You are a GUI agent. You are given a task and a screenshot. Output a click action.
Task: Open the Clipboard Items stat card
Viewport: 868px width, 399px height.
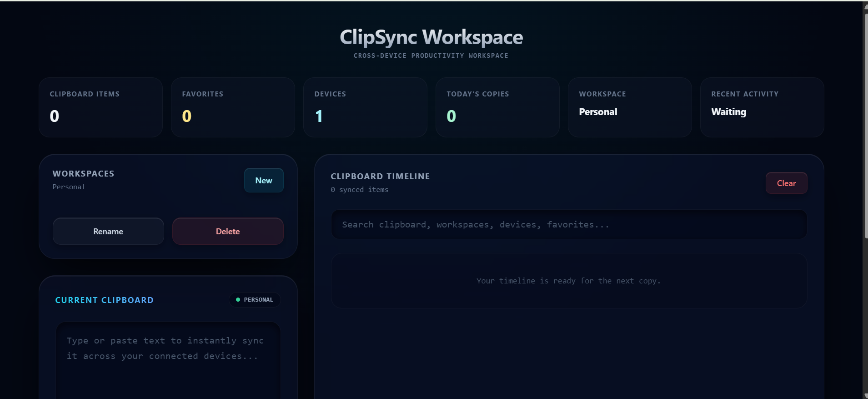coord(100,107)
